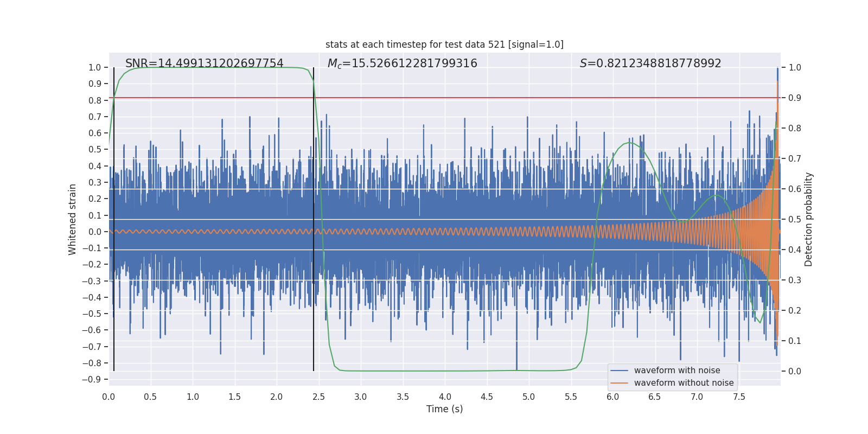
Task: Select the 0.7 tick on the Detection probability axis
Action: click(795, 158)
